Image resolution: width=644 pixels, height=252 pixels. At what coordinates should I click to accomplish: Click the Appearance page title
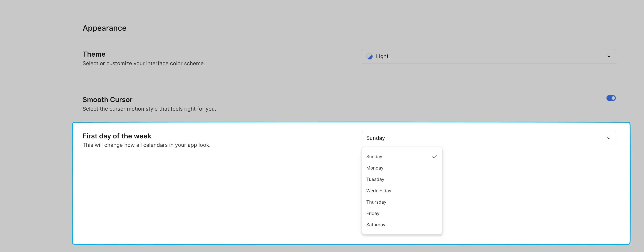tap(104, 28)
